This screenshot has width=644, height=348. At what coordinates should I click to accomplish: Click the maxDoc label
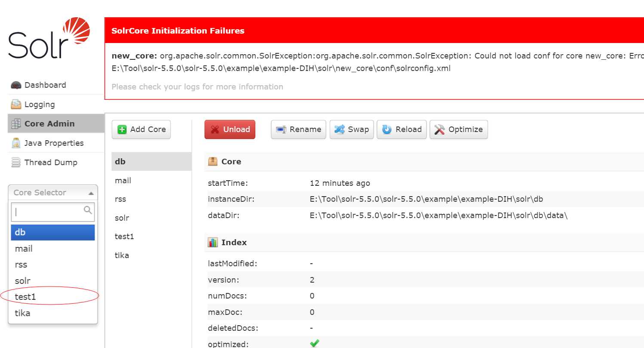226,312
